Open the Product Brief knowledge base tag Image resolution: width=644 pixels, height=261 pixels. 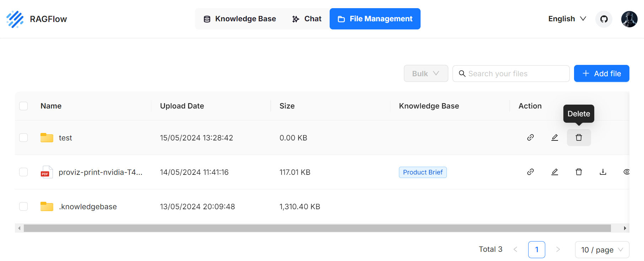[x=422, y=172]
